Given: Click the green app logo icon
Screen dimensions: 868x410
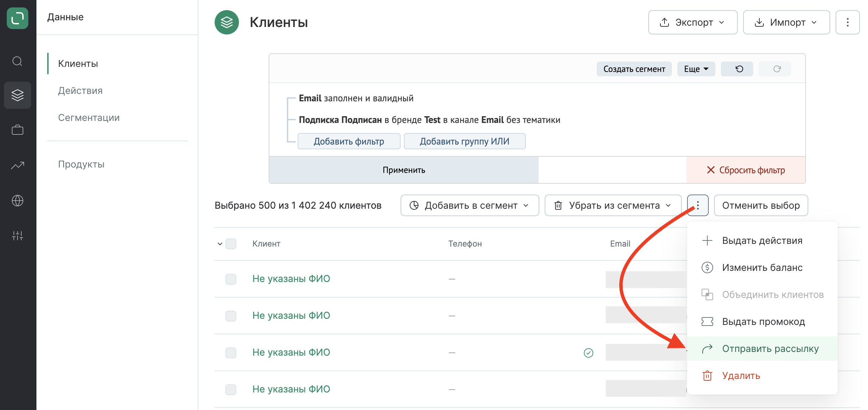Looking at the screenshot, I should (18, 18).
